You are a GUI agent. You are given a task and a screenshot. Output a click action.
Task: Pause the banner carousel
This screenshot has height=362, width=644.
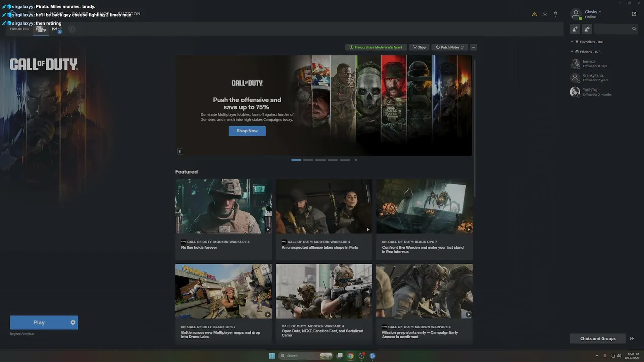tap(180, 151)
